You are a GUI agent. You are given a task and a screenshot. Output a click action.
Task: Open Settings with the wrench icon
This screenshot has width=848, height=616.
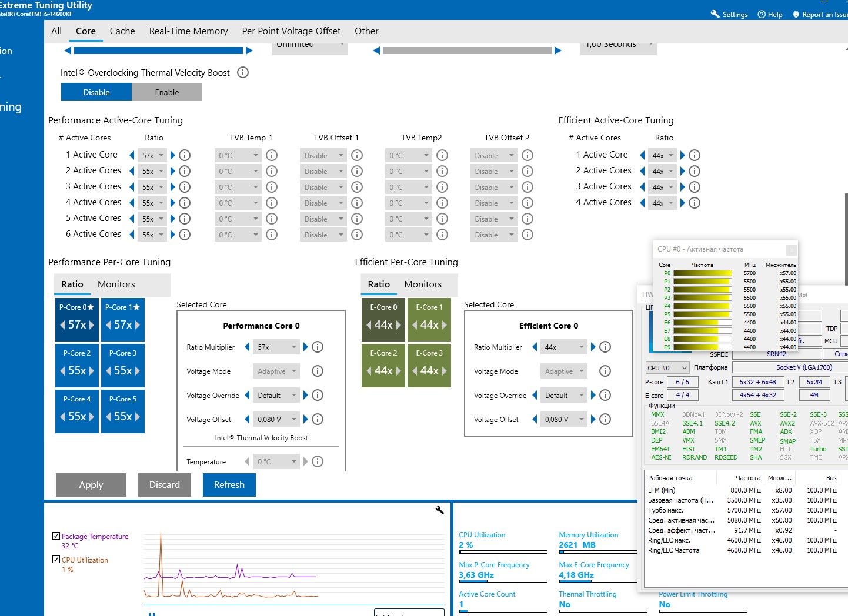click(x=715, y=14)
